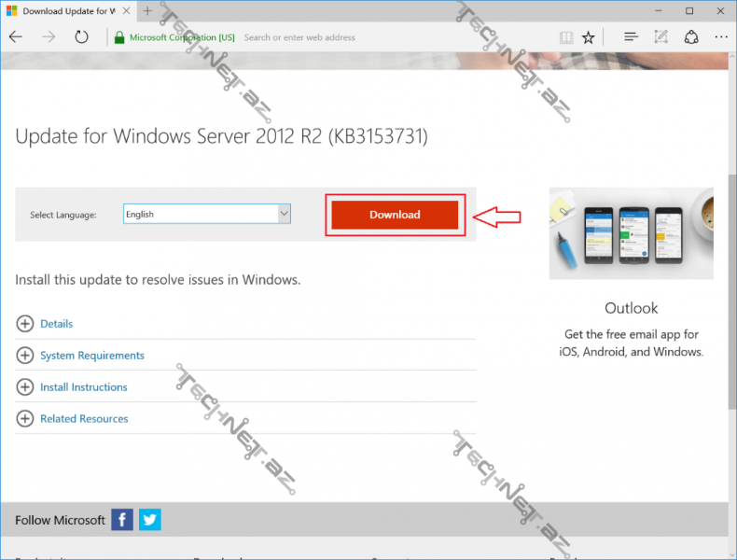Image resolution: width=737 pixels, height=560 pixels.
Task: Select the Download Update browser tab
Action: [x=65, y=11]
